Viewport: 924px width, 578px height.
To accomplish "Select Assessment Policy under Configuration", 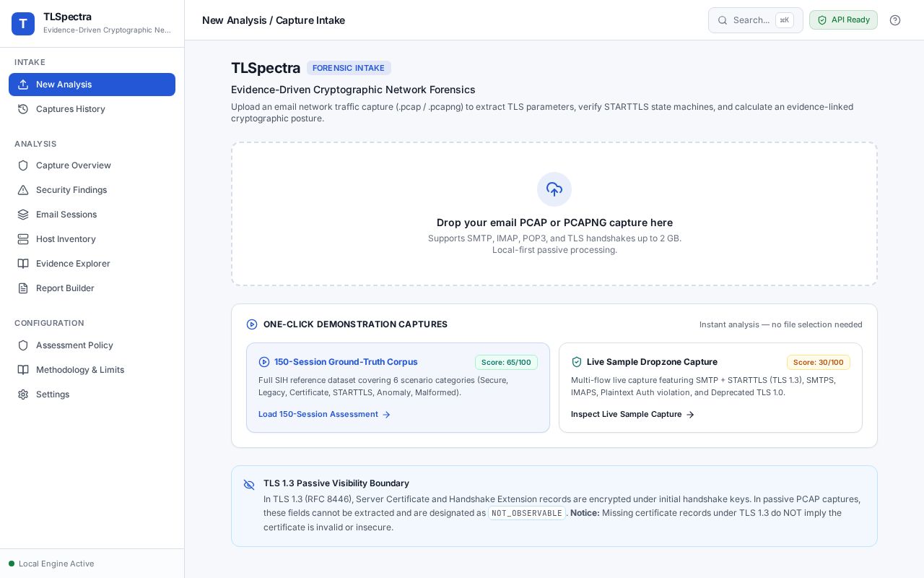I will tap(92, 345).
